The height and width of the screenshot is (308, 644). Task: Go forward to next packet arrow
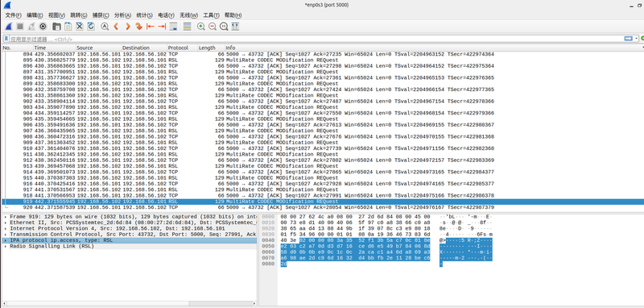[128, 27]
